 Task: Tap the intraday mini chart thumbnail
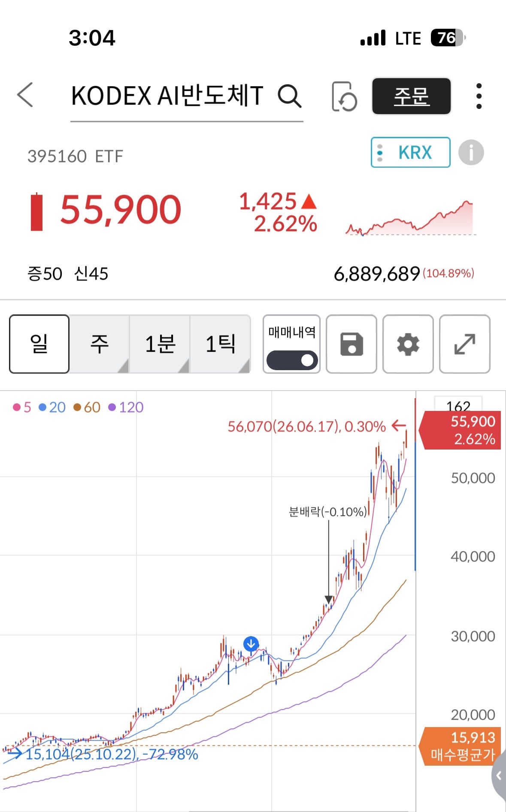click(x=411, y=218)
